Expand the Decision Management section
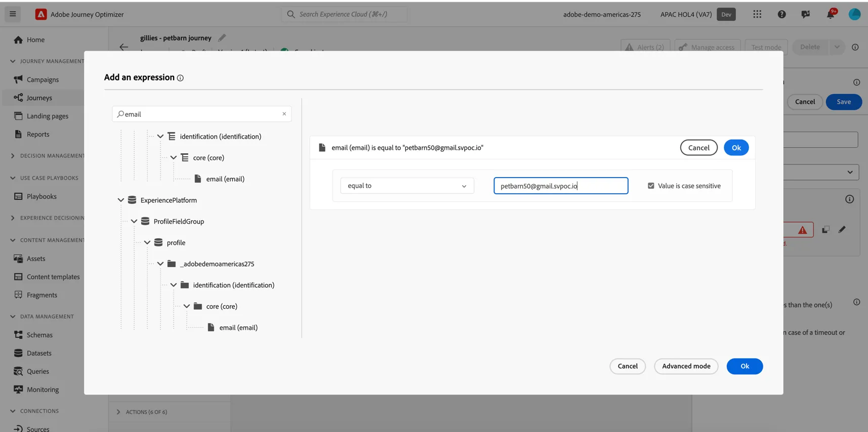 point(13,156)
